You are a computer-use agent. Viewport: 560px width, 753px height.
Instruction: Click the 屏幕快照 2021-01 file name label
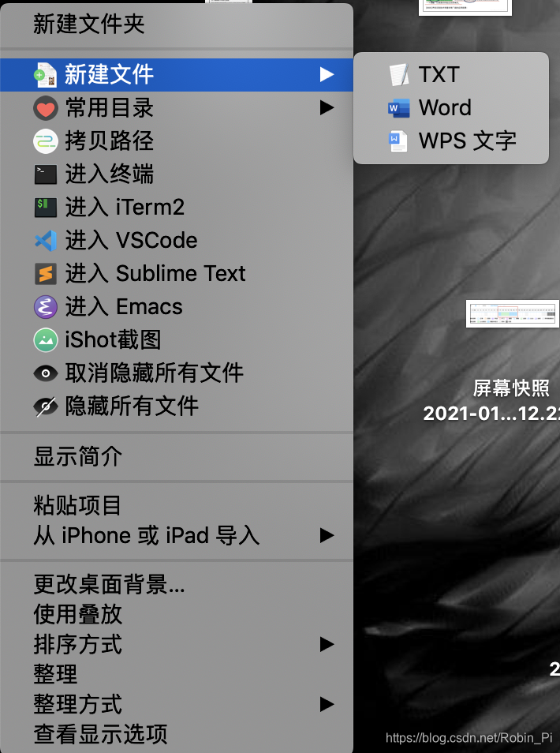point(491,400)
